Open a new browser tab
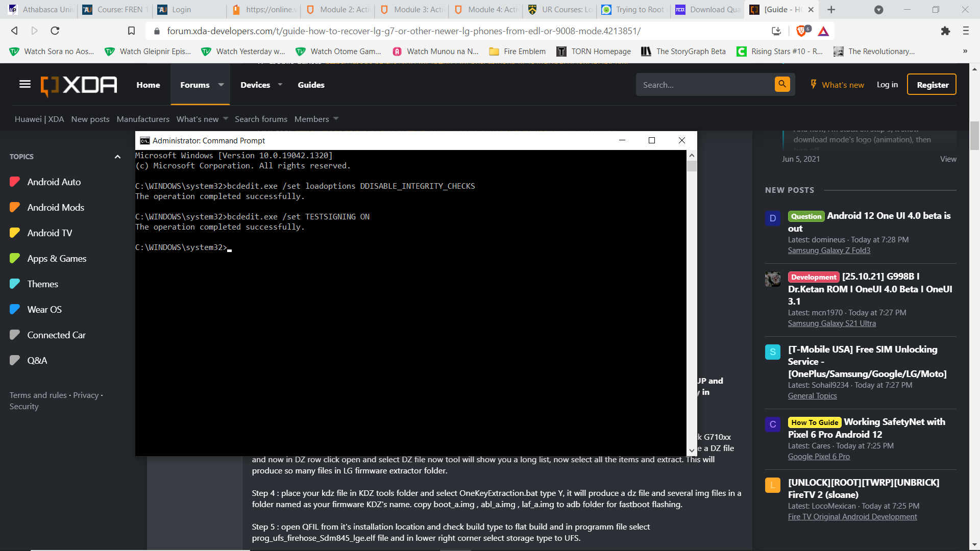Image resolution: width=980 pixels, height=551 pixels. click(x=831, y=10)
